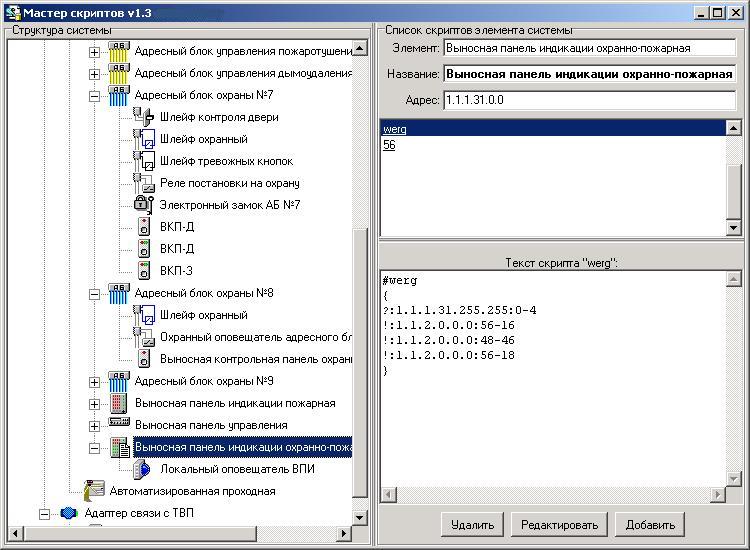750x550 pixels.
Task: Click the Адаптер связи с ТВП icon
Action: click(69, 513)
